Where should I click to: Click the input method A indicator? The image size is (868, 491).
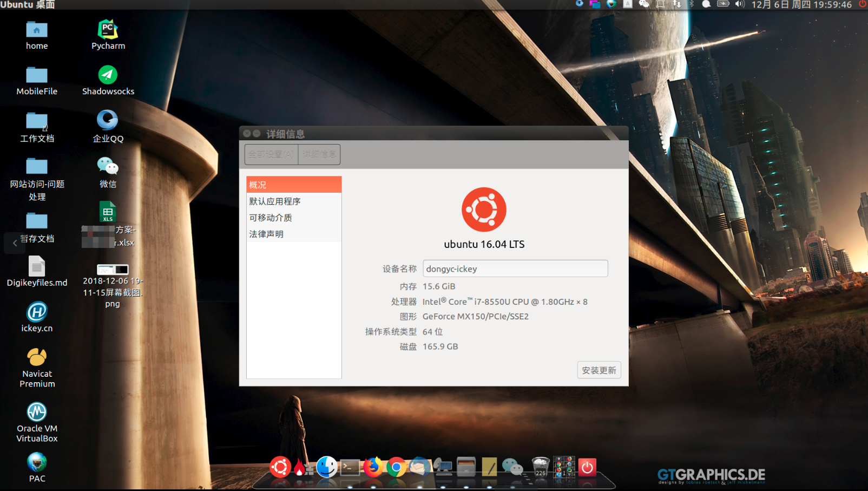pos(627,4)
